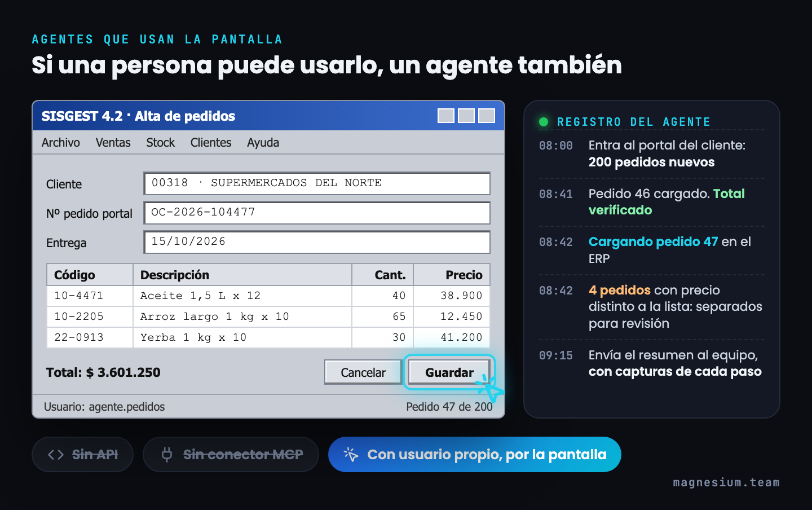Viewport: 812px width, 510px height.
Task: Click description Yerba 1 kg x 10
Action: [242, 337]
